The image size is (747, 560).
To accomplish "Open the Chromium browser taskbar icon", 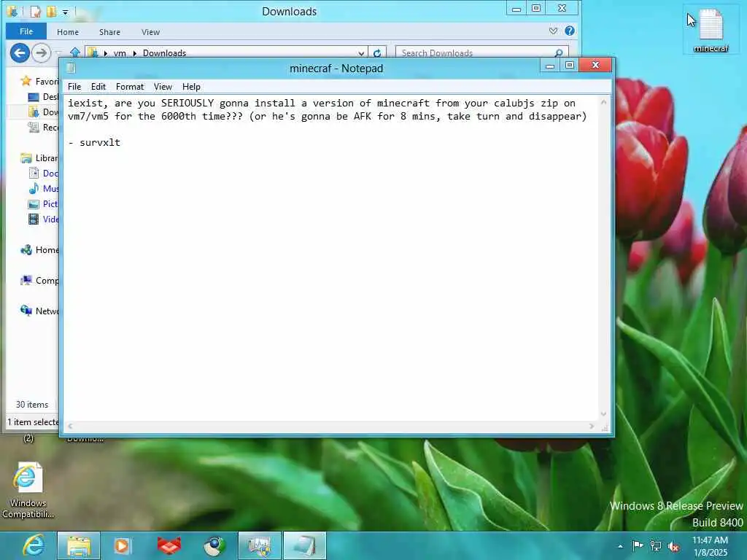I will [214, 545].
